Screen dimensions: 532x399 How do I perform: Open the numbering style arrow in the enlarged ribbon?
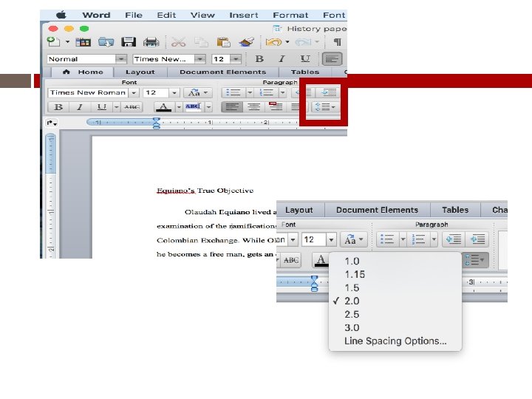coord(434,239)
